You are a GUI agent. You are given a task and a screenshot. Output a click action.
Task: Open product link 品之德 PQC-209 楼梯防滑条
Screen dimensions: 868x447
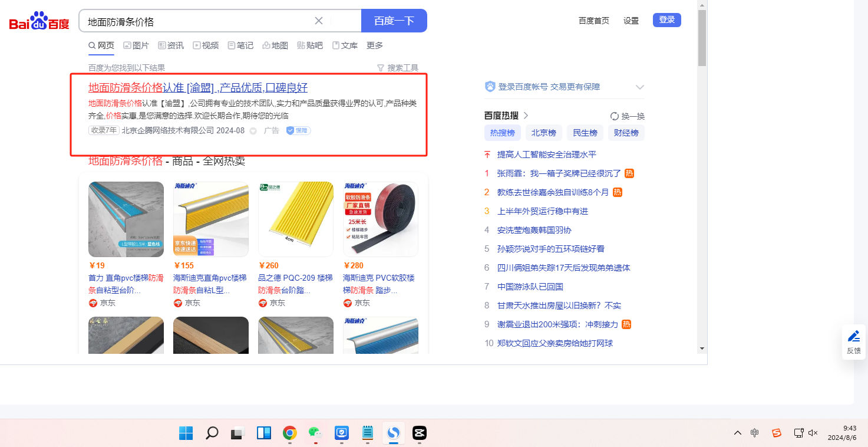(296, 284)
